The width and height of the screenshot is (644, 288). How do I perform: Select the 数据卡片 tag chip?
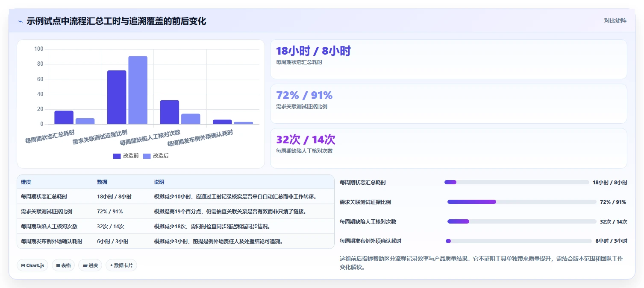tap(121, 265)
